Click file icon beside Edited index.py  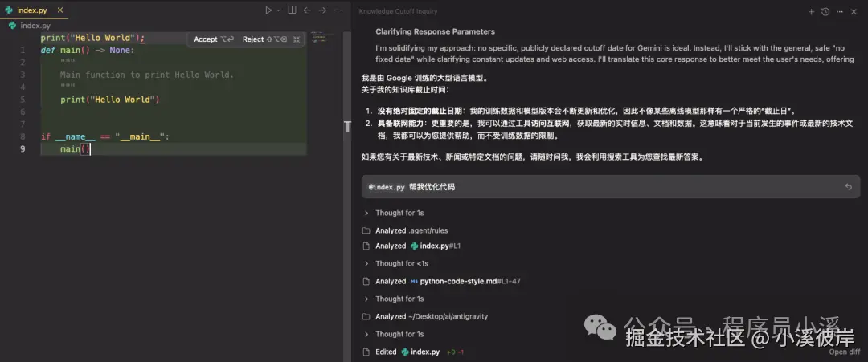click(366, 352)
